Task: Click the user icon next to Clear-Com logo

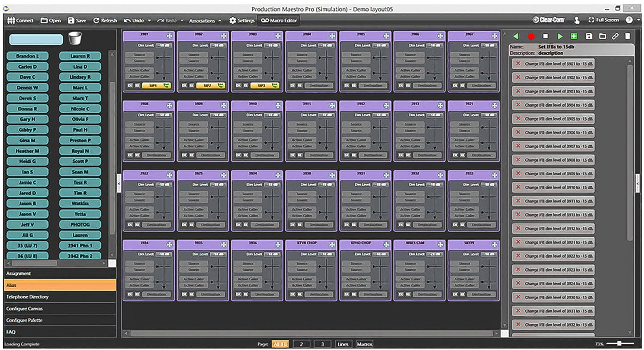Action: pos(577,20)
